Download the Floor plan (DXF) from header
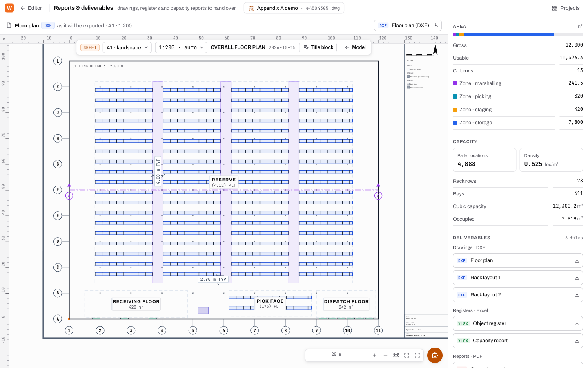588x368 pixels. pyautogui.click(x=408, y=25)
